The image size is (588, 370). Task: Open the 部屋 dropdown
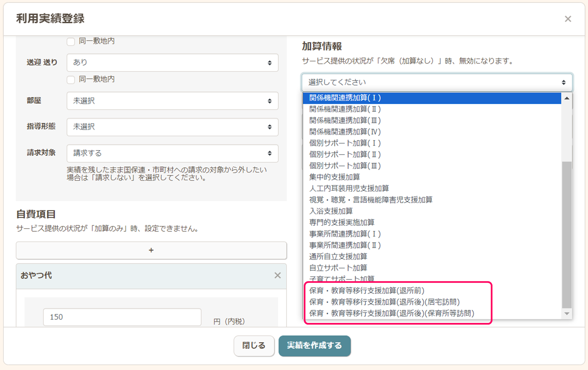point(172,101)
